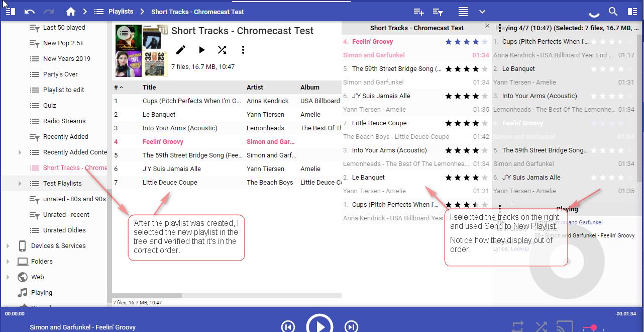Shuffle the playlist using header shuffle icon
The image size is (644, 332).
pyautogui.click(x=222, y=50)
